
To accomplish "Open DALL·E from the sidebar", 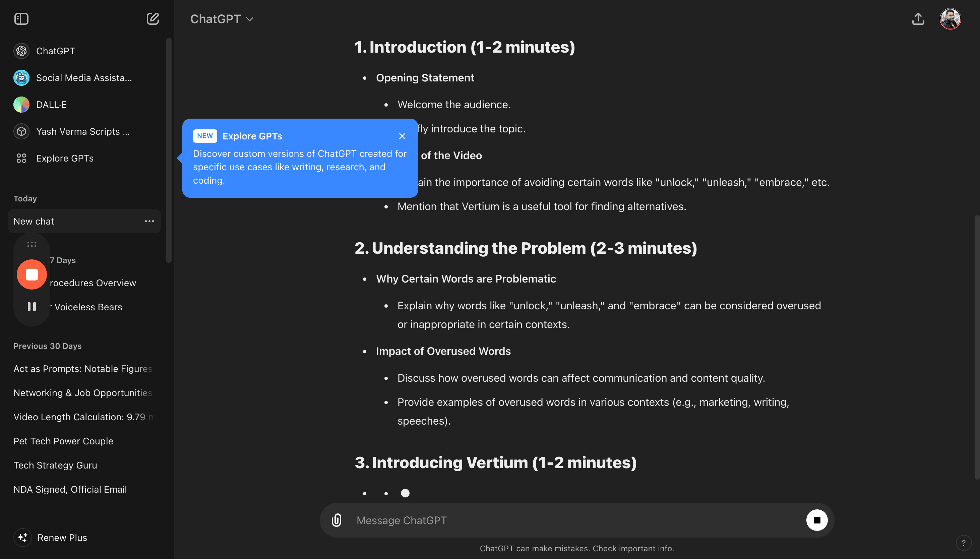I will point(84,105).
